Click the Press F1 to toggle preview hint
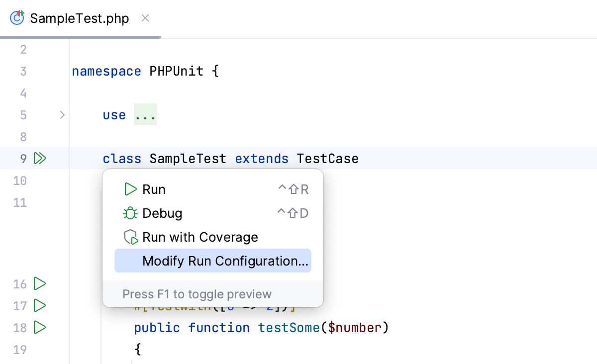The width and height of the screenshot is (597, 364). click(x=198, y=294)
